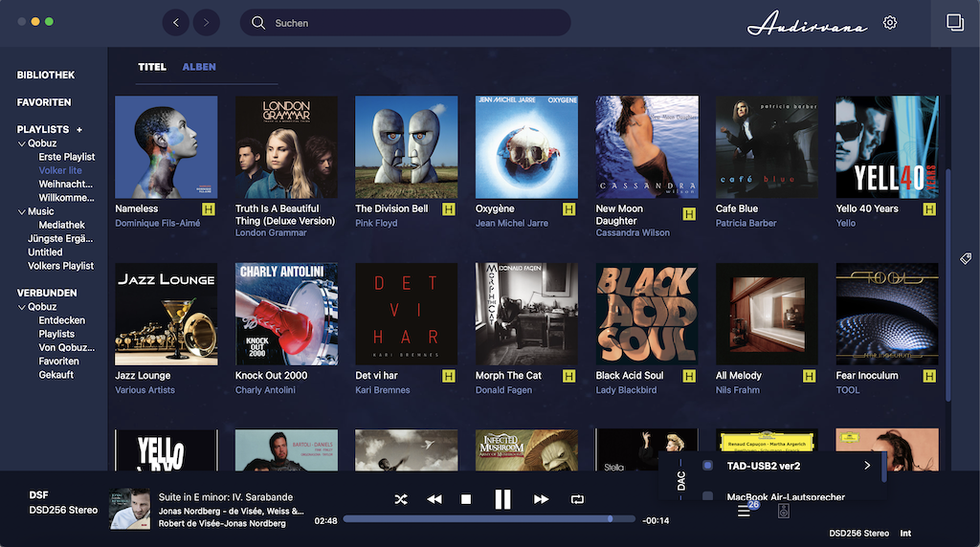The height and width of the screenshot is (547, 980).
Task: Go back with the left arrow
Action: (x=176, y=23)
